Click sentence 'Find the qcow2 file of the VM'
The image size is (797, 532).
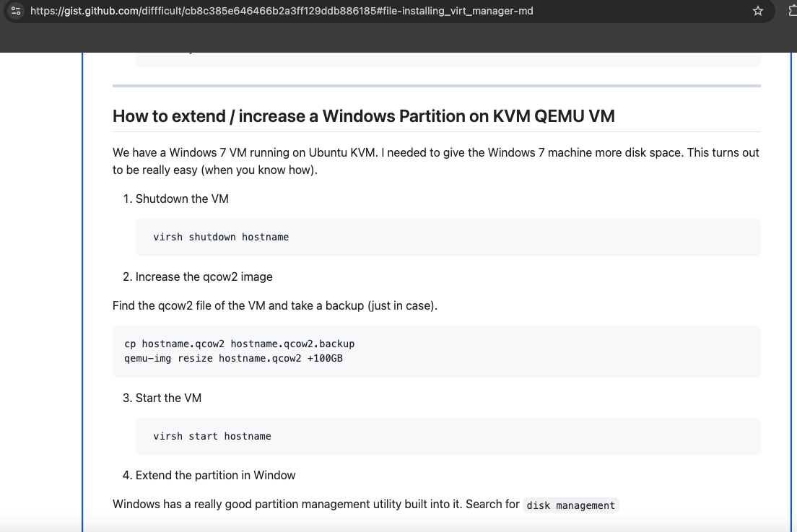click(x=275, y=306)
